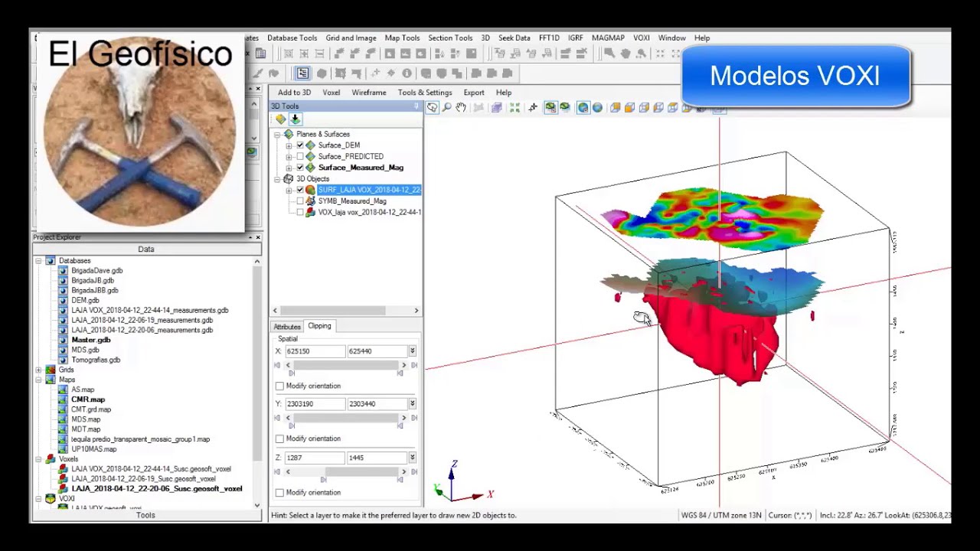The width and height of the screenshot is (980, 551).
Task: Check the Surface_PREDICTED visibility checkbox
Action: [x=300, y=156]
